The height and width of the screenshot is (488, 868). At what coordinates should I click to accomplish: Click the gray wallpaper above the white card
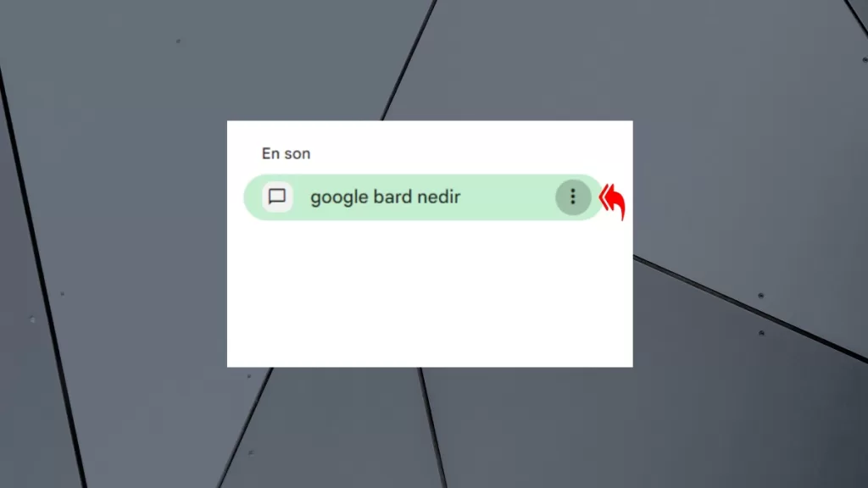coord(430,60)
